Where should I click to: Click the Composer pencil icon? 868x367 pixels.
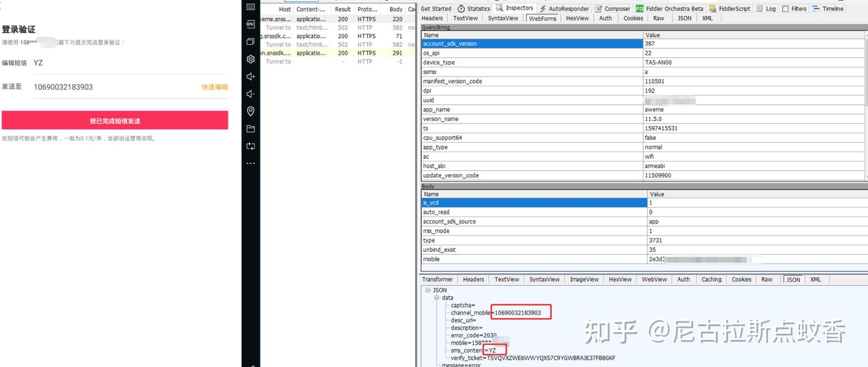tap(599, 8)
